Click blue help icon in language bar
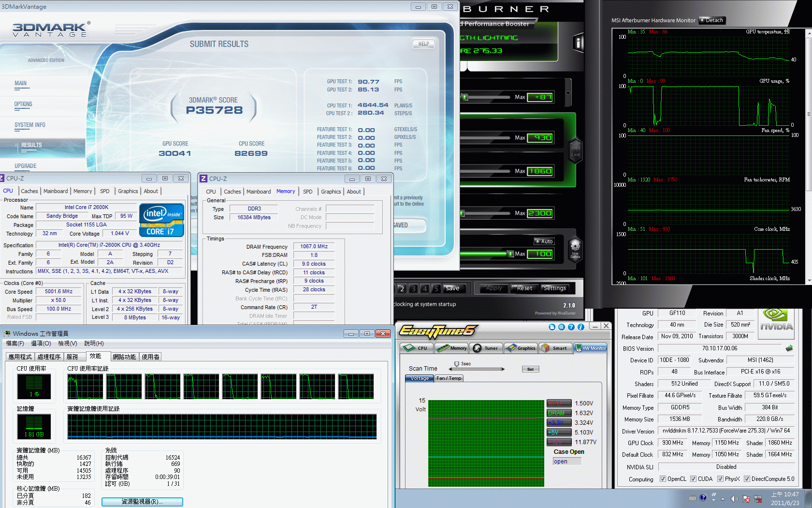 pyautogui.click(x=703, y=497)
